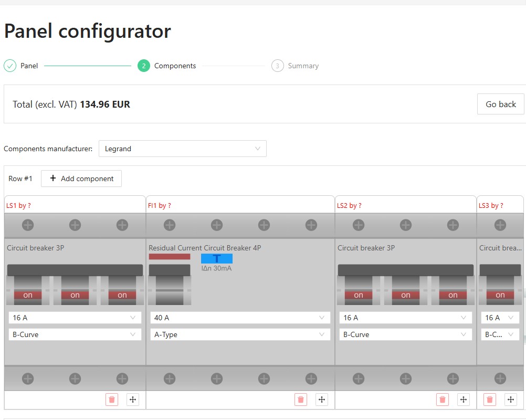Click third top terminal plus on FI1
Image resolution: width=526 pixels, height=420 pixels.
pyautogui.click(x=265, y=225)
